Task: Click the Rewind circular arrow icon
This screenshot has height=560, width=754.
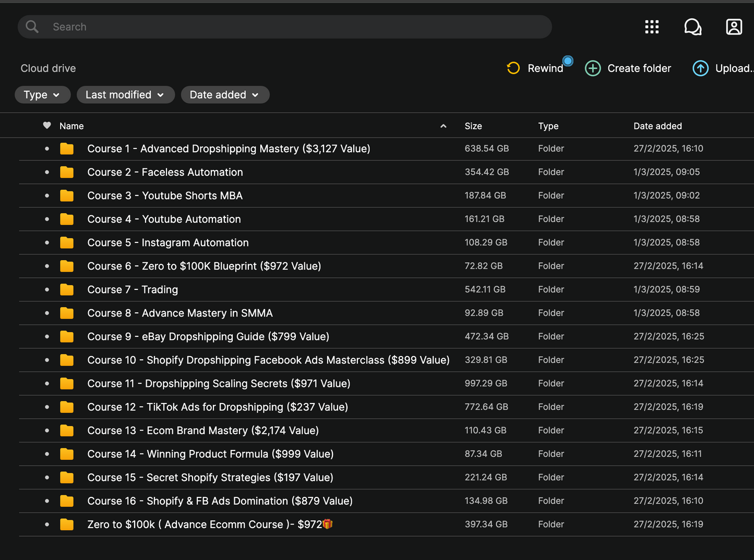Action: 513,68
